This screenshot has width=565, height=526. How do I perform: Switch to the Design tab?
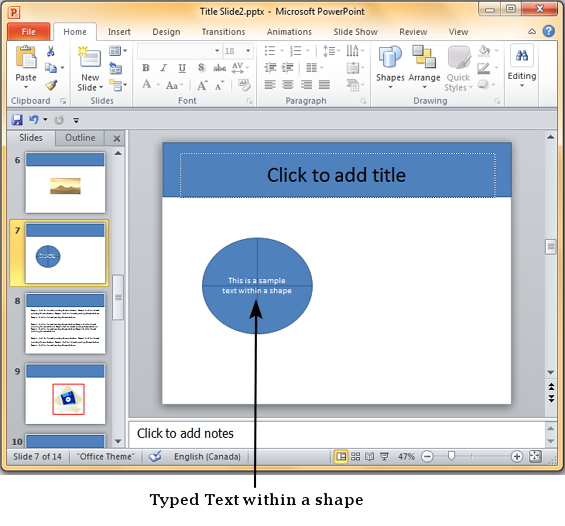(x=166, y=32)
